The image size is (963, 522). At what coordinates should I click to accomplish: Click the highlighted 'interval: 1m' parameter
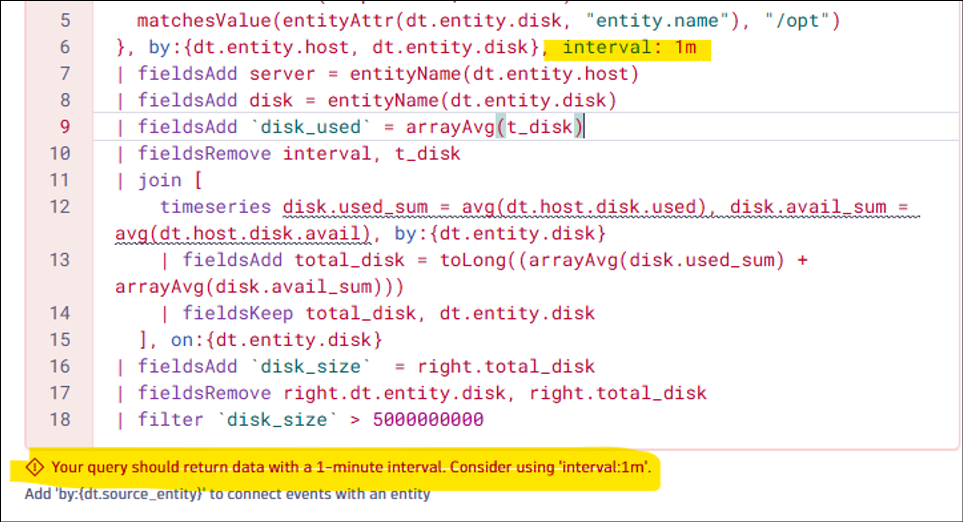(630, 47)
